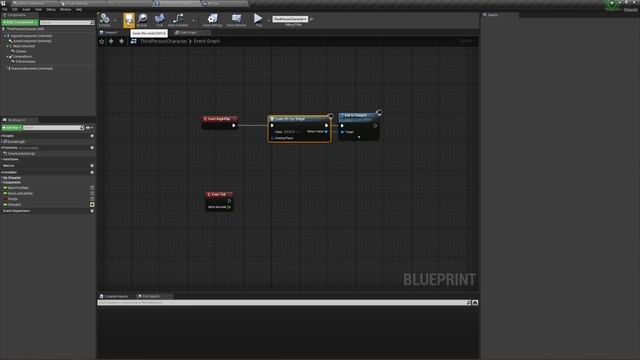640x360 pixels.
Task: Click the Compile toolbar icon
Action: point(104,20)
